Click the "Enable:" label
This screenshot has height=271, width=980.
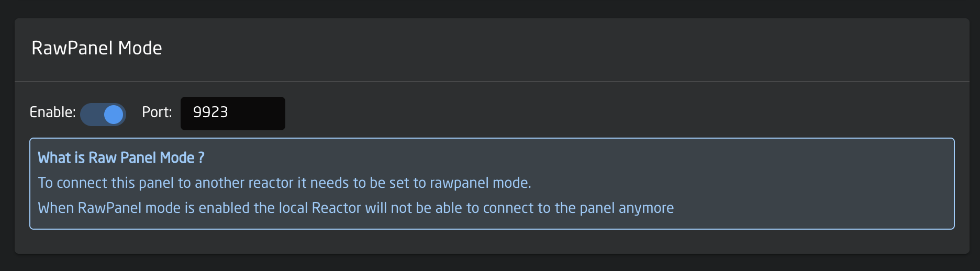[52, 112]
